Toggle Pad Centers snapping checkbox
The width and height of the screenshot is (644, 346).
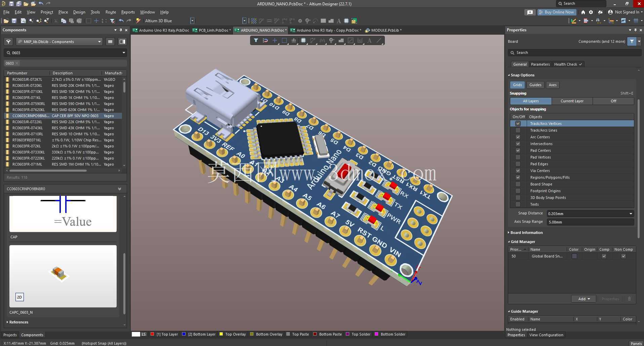pyautogui.click(x=518, y=150)
